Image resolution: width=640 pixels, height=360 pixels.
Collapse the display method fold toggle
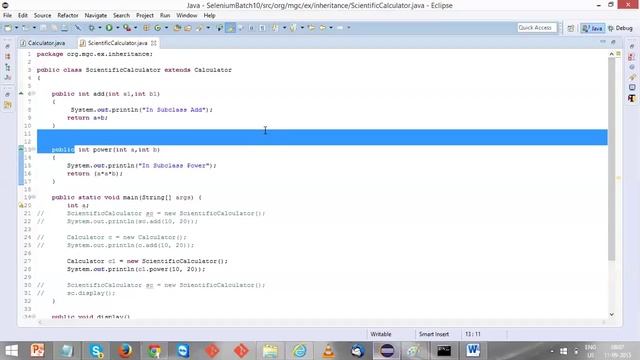tap(33, 316)
